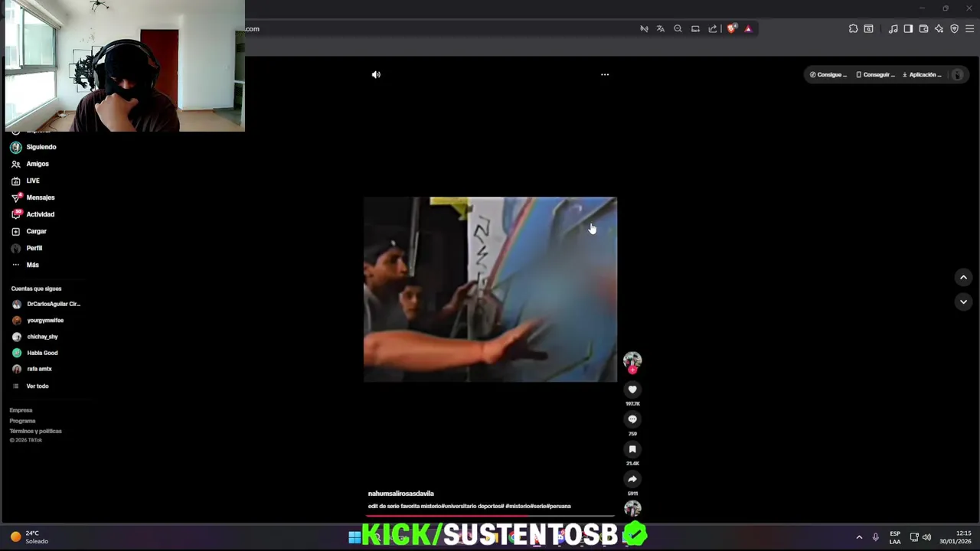Open rafa amtx followed account

pyautogui.click(x=32, y=369)
